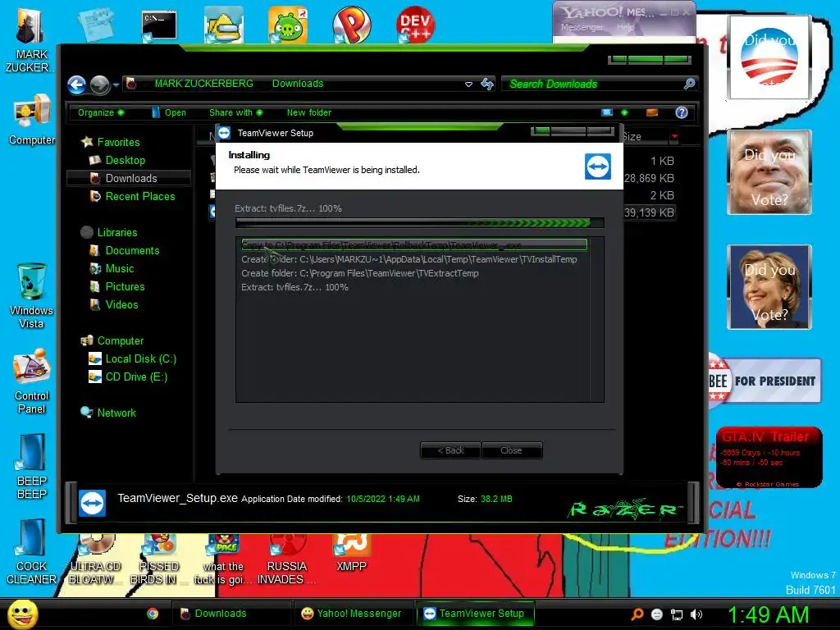Click MARK ZUCKERBERG breadcrumb in address bar
The height and width of the screenshot is (630, 840).
pyautogui.click(x=204, y=84)
